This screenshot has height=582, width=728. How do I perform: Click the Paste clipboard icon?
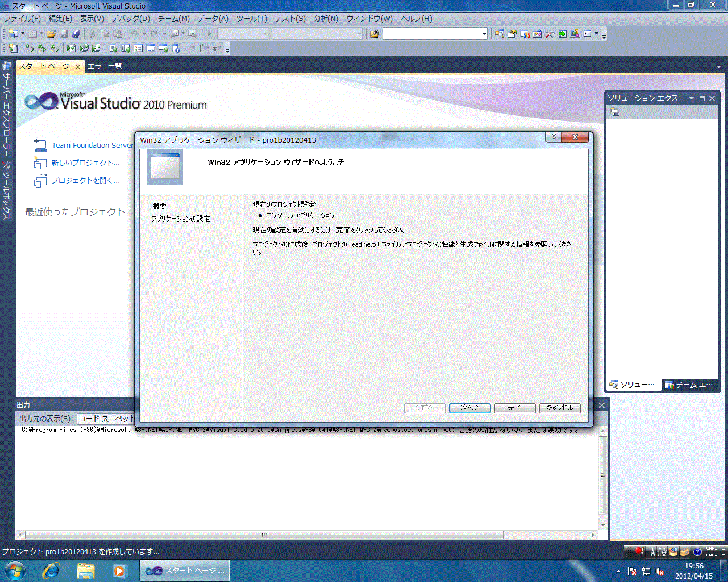click(118, 34)
